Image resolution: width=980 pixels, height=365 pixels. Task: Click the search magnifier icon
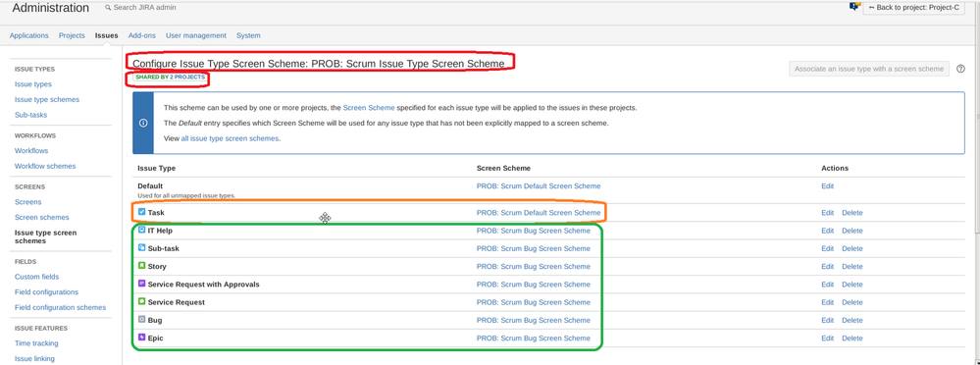(x=108, y=8)
